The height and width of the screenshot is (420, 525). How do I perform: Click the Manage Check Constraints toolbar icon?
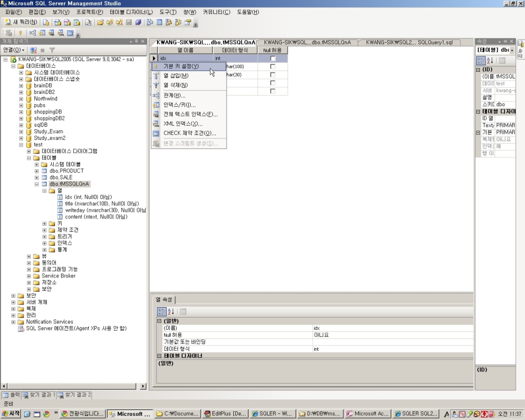(70, 33)
